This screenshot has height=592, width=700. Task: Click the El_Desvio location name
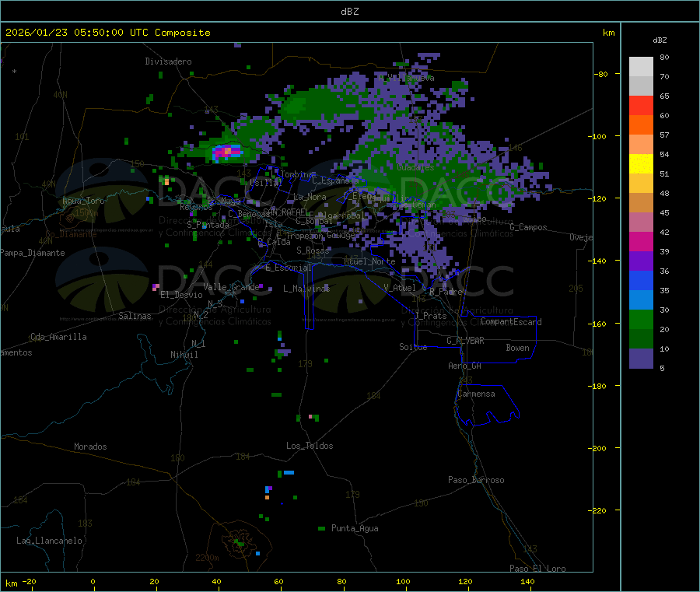(x=181, y=295)
